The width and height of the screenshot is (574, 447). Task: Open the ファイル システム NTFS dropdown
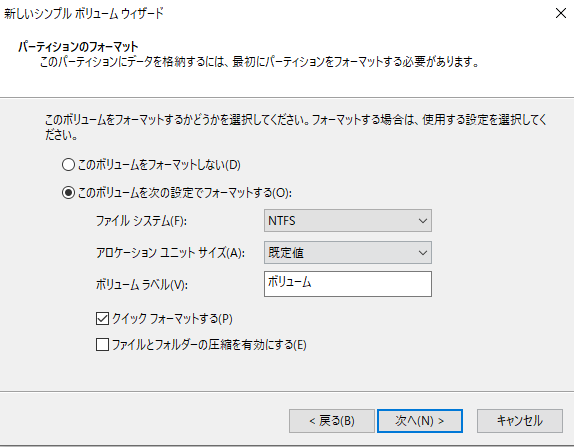[x=348, y=221]
